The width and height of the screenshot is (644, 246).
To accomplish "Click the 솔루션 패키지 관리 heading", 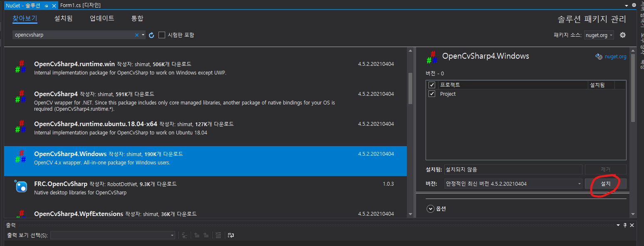I will pyautogui.click(x=592, y=19).
